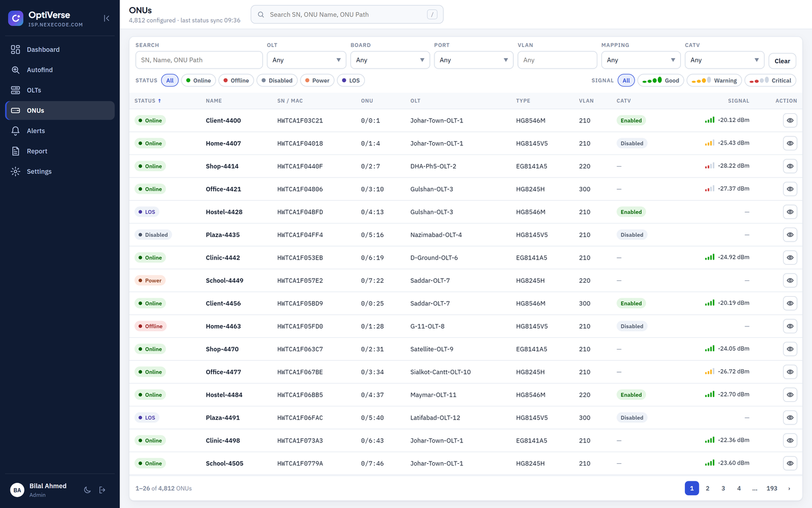Collapse the sidebar with the arrow icon
Screen dimensions: 812x508
(106, 19)
